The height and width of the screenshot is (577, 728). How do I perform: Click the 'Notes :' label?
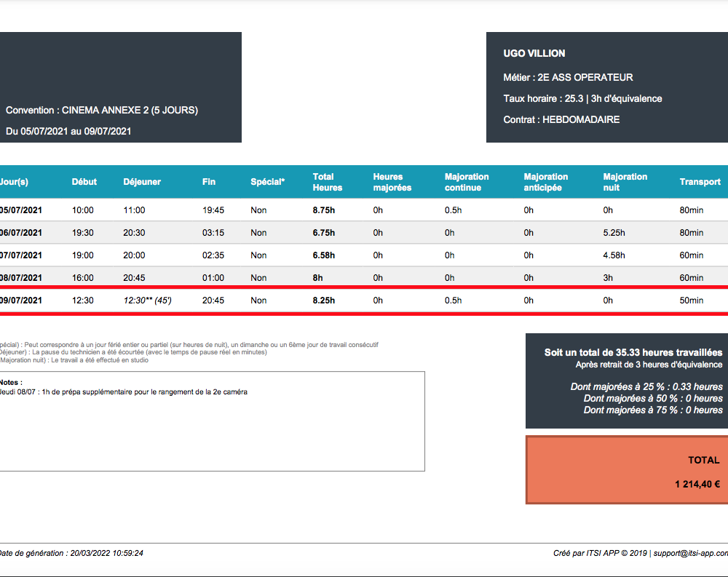pyautogui.click(x=11, y=383)
